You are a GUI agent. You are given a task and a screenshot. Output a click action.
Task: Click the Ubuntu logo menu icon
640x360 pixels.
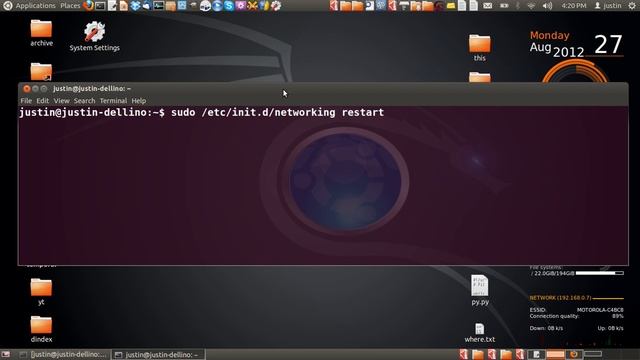[7, 6]
